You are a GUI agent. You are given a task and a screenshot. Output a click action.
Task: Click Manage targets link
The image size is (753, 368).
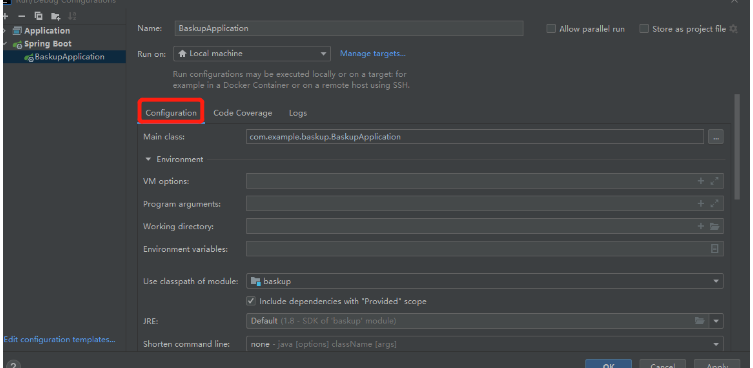(x=373, y=53)
